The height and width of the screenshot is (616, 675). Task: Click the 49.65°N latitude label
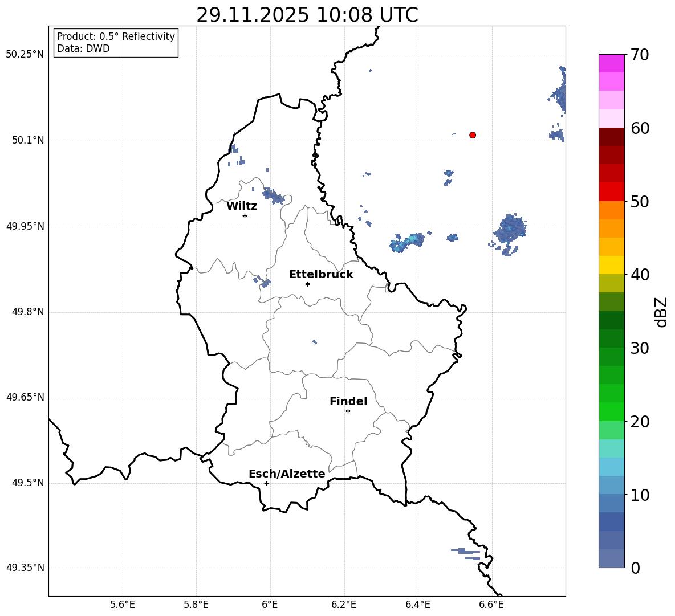point(25,397)
